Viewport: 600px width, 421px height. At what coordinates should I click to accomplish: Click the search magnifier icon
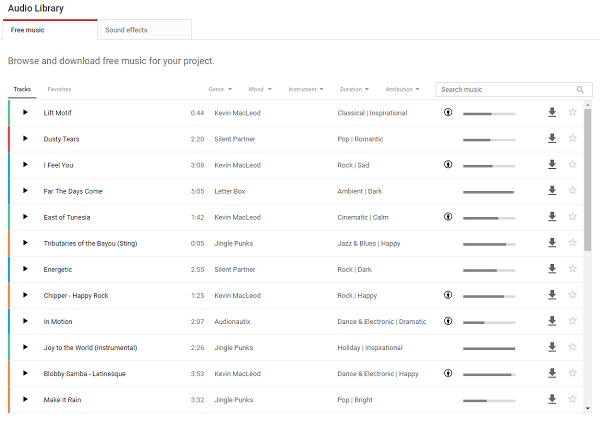pyautogui.click(x=580, y=90)
